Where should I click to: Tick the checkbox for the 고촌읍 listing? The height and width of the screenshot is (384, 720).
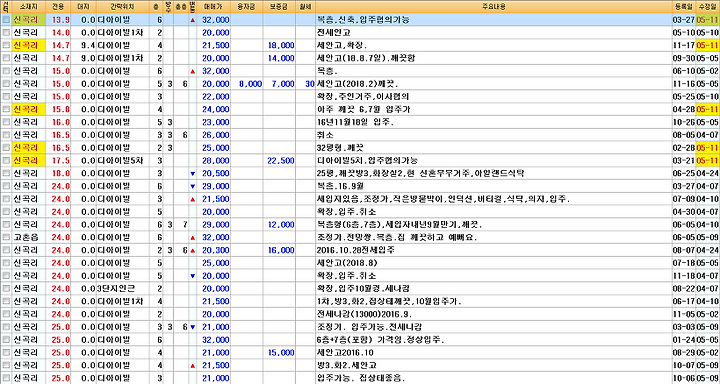pyautogui.click(x=6, y=237)
